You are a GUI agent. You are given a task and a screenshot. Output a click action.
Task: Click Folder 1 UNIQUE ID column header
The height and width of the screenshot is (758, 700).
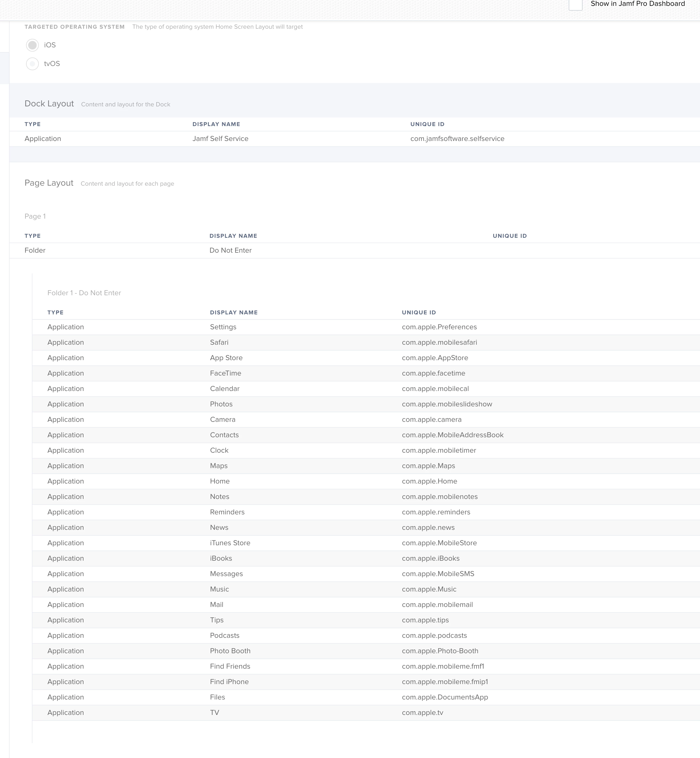coord(419,312)
